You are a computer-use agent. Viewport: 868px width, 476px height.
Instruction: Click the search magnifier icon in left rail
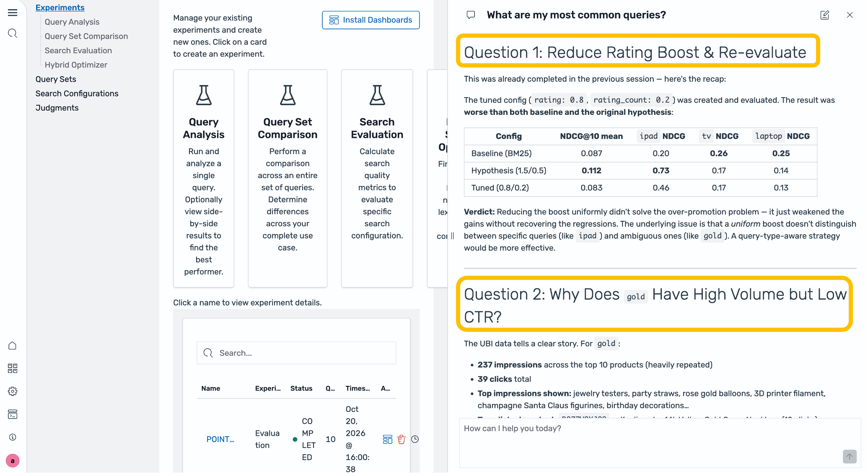[13, 33]
